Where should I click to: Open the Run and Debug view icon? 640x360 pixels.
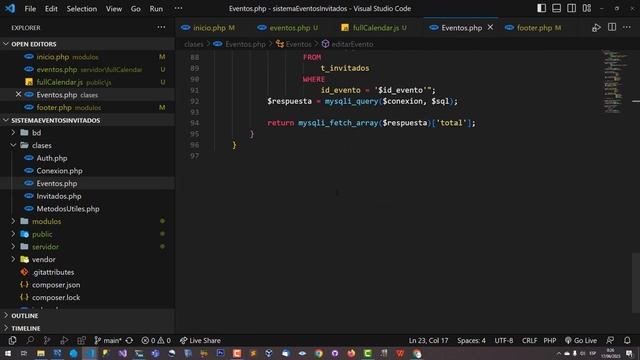coord(64,340)
